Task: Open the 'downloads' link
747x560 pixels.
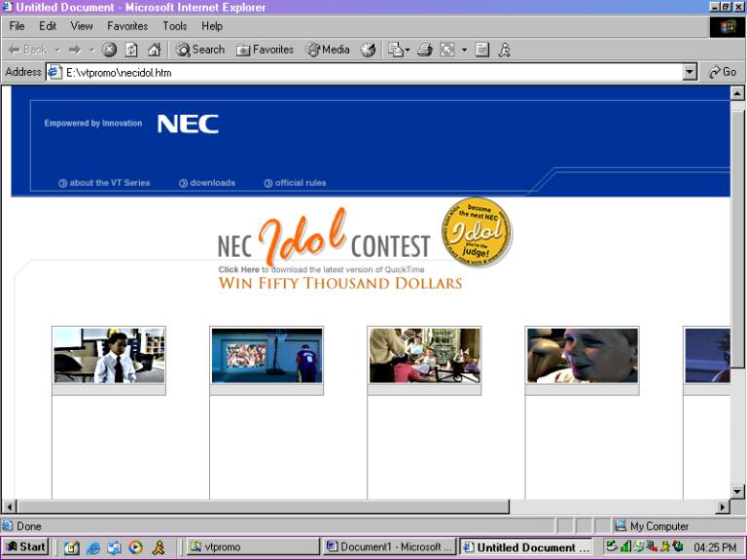Action: 207,183
